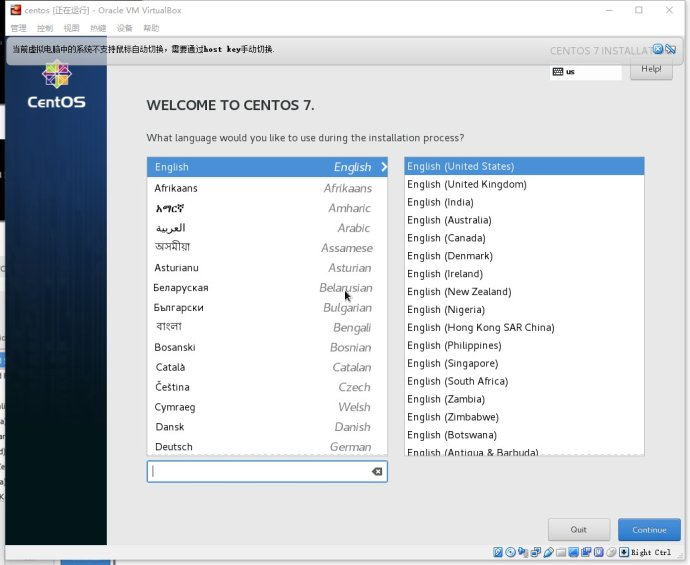The image size is (690, 565).
Task: Select Assamese language
Action: [x=267, y=248]
